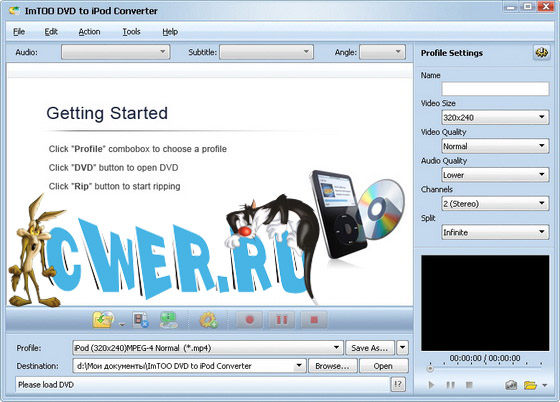560x402 pixels.
Task: Expand the Subtitle dropdown
Action: pos(266,52)
